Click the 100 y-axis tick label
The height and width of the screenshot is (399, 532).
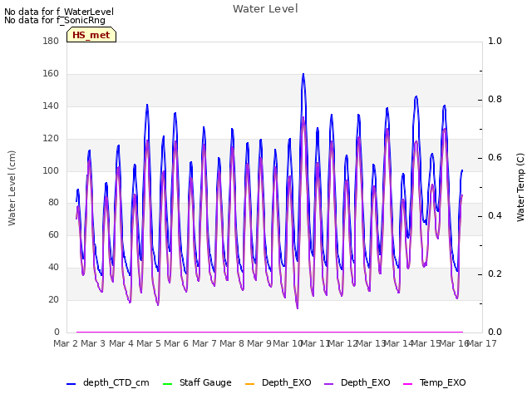[51, 170]
